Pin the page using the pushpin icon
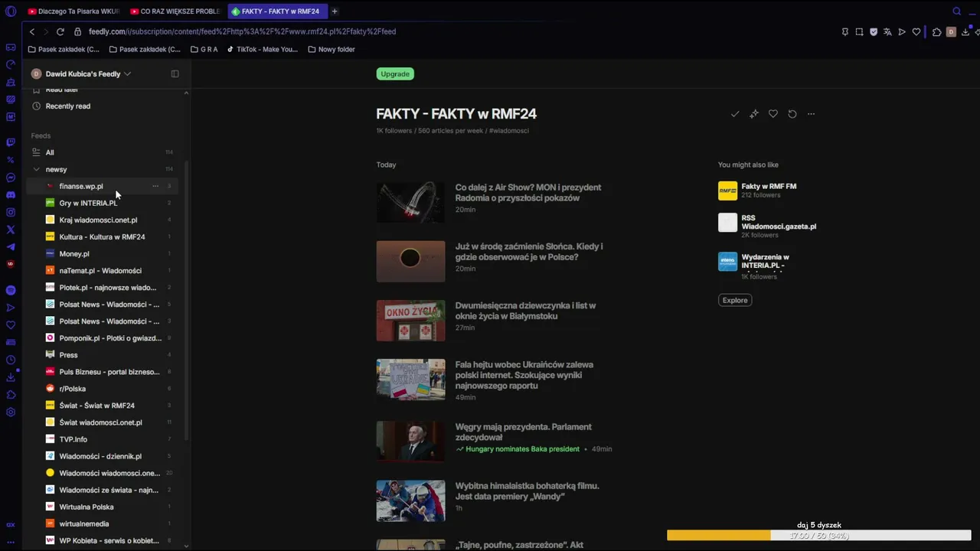Image resolution: width=980 pixels, height=551 pixels. [x=845, y=32]
